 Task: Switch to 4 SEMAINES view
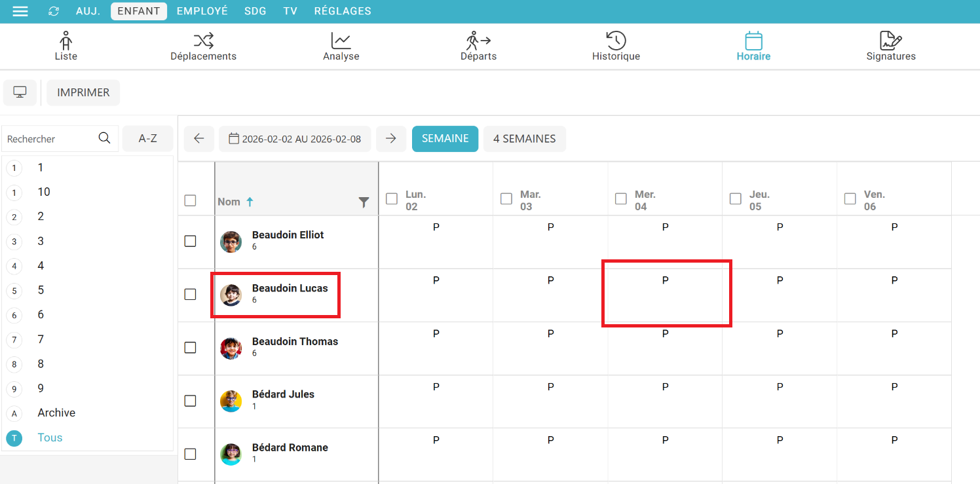point(524,139)
